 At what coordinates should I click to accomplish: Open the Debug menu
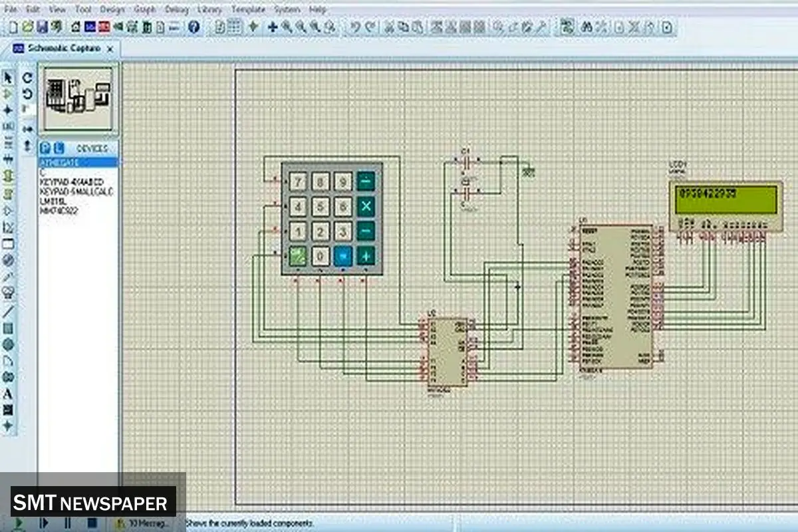[x=176, y=10]
